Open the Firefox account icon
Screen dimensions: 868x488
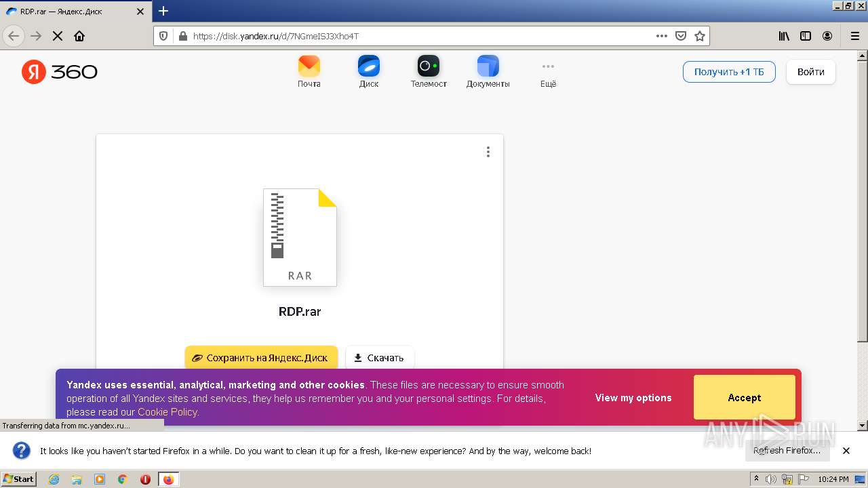[827, 36]
